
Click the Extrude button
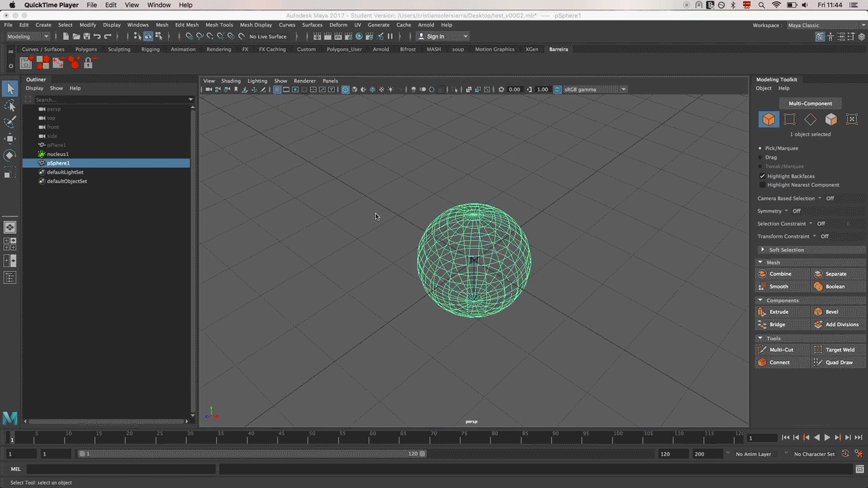[x=783, y=312]
